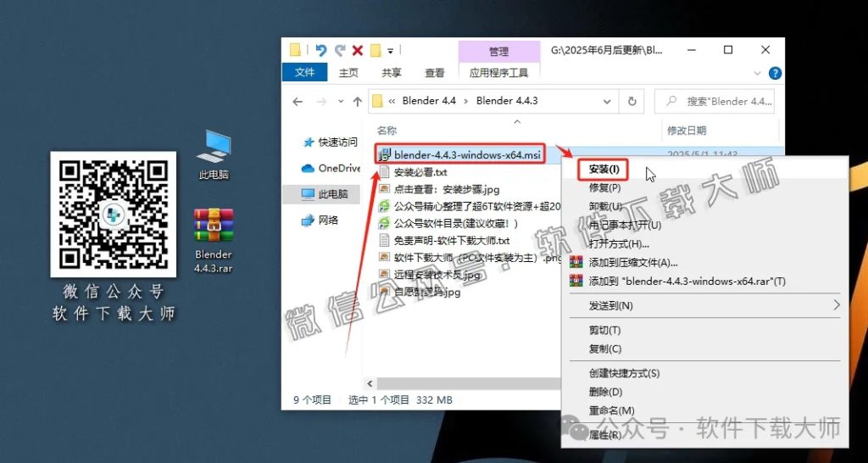Sort by the 修改日期 column header
This screenshot has height=463, width=868.
[687, 131]
